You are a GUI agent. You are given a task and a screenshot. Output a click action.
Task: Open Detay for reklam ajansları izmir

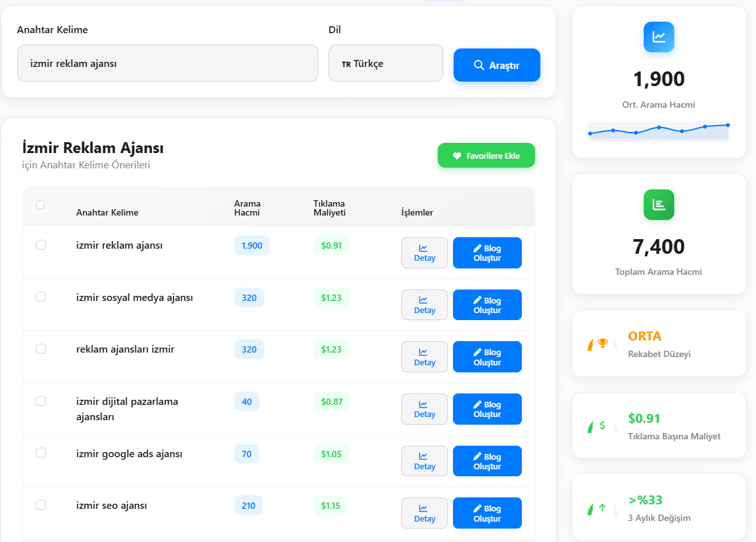point(424,357)
